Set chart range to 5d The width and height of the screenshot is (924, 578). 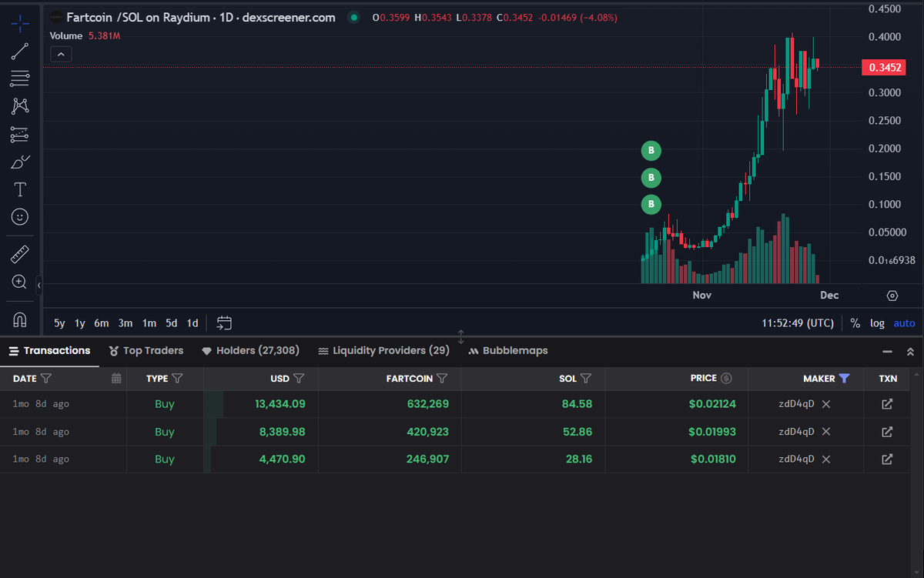click(x=172, y=323)
